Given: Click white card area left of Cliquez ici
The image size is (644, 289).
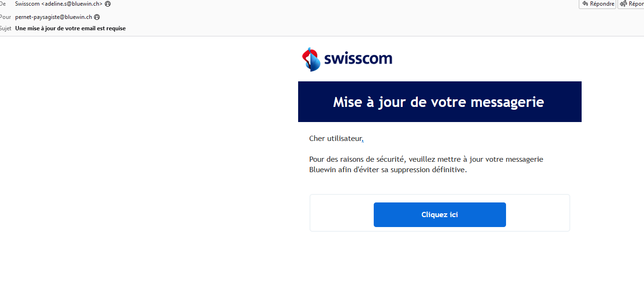Looking at the screenshot, I should pyautogui.click(x=341, y=215).
